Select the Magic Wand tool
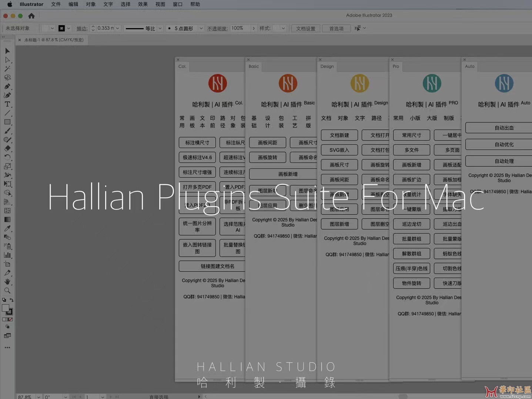 click(x=7, y=69)
